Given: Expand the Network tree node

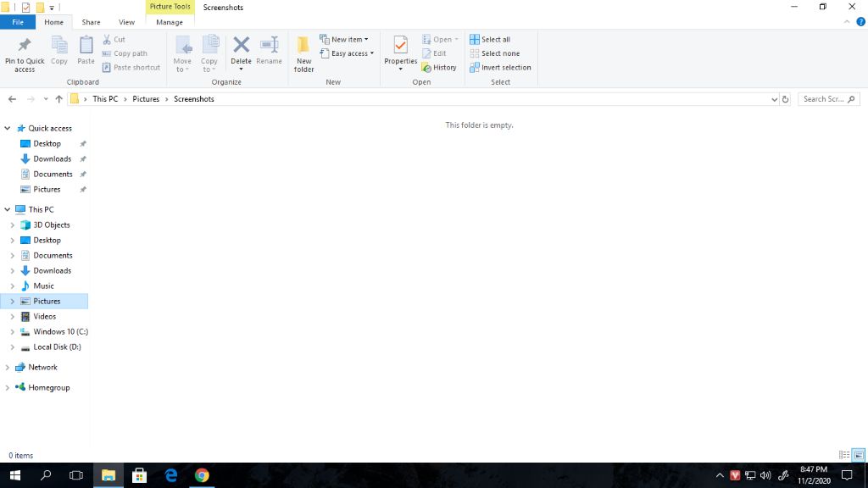Looking at the screenshot, I should (x=7, y=368).
